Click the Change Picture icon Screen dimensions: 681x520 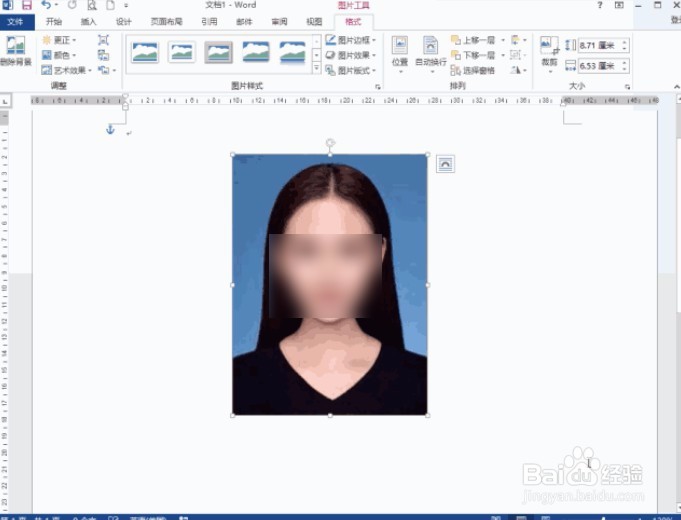(x=103, y=55)
